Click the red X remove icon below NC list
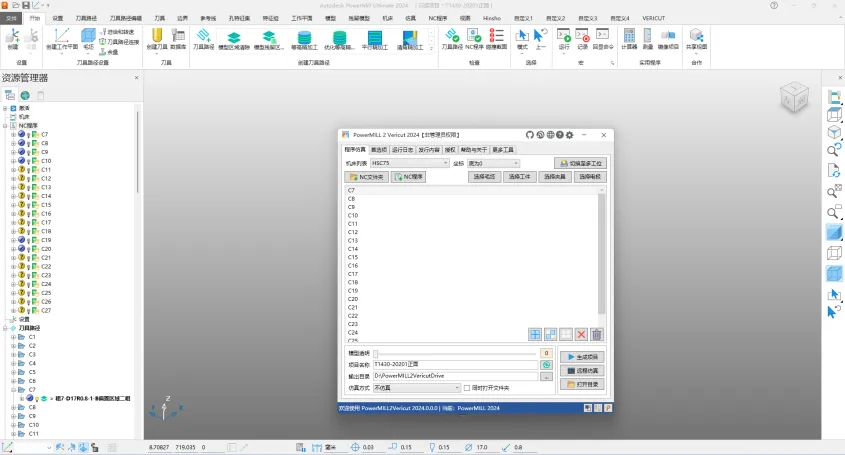This screenshot has width=845, height=455. (x=581, y=335)
